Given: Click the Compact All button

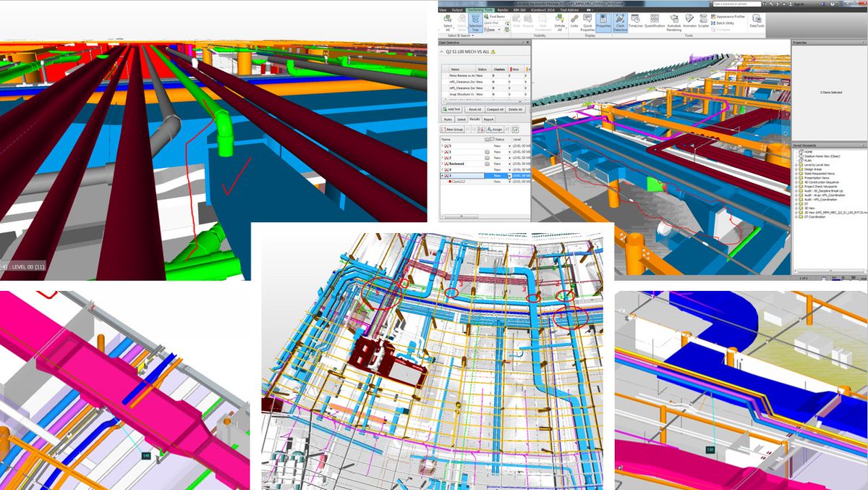Looking at the screenshot, I should point(495,109).
